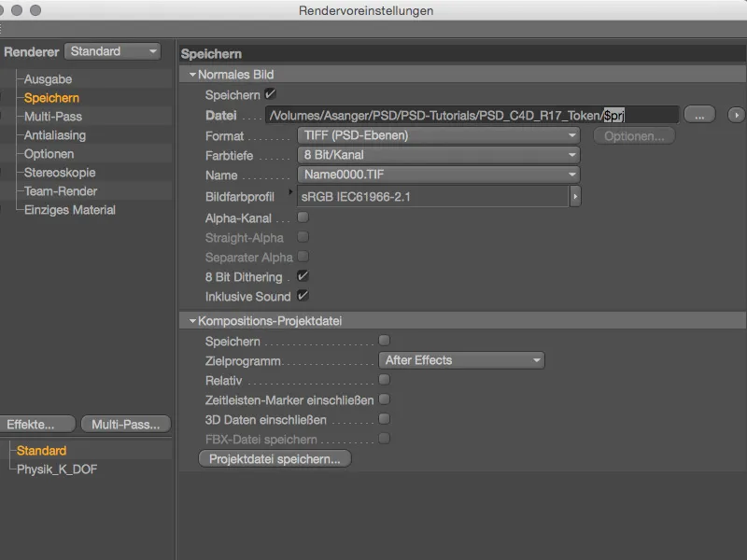Disable the Inklusive Sound checkbox
This screenshot has width=747, height=560.
[x=303, y=296]
